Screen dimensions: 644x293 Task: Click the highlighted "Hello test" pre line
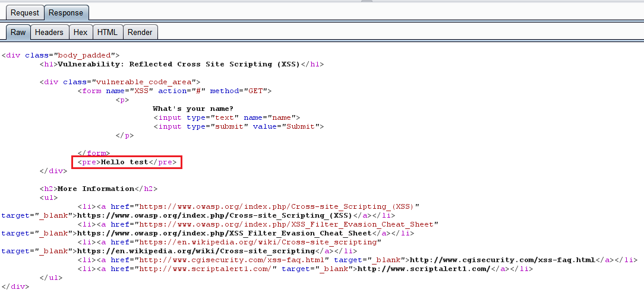point(127,162)
